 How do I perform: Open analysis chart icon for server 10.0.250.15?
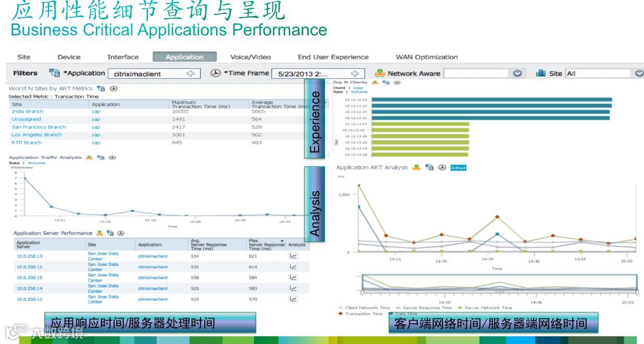coord(294,277)
